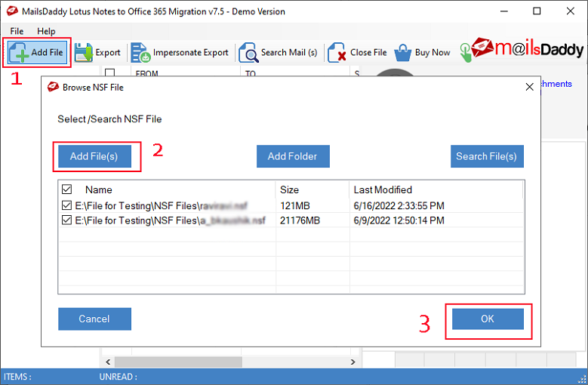Click Cancel in Browse NSF dialog
The width and height of the screenshot is (588, 385).
point(94,319)
